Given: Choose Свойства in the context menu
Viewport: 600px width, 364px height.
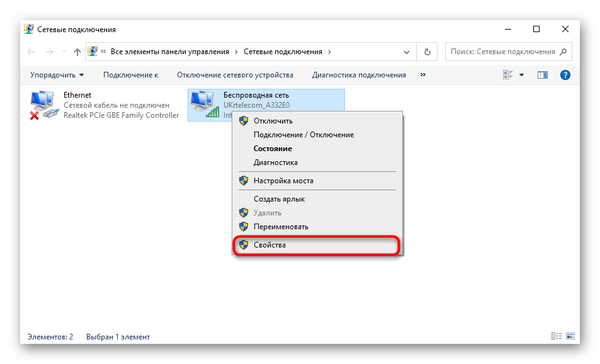Looking at the screenshot, I should (x=269, y=245).
